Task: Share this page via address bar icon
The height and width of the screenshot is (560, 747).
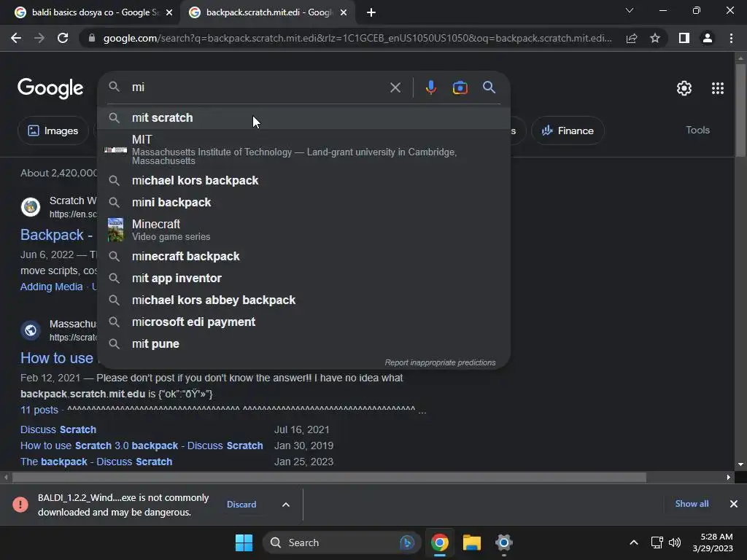Action: [632, 38]
